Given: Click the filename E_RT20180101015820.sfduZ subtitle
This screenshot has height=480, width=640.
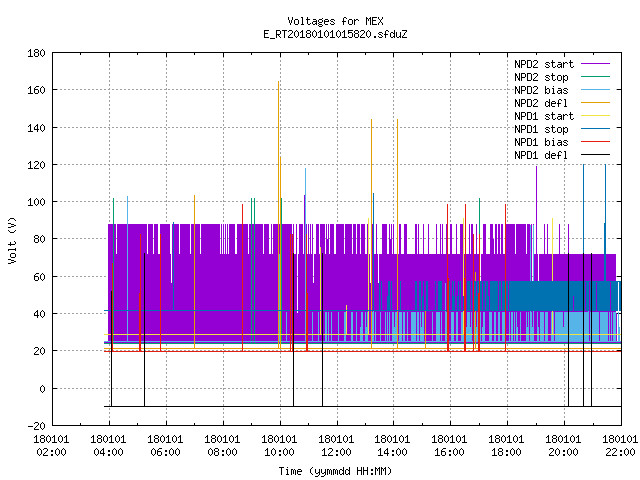Looking at the screenshot, I should (x=335, y=34).
